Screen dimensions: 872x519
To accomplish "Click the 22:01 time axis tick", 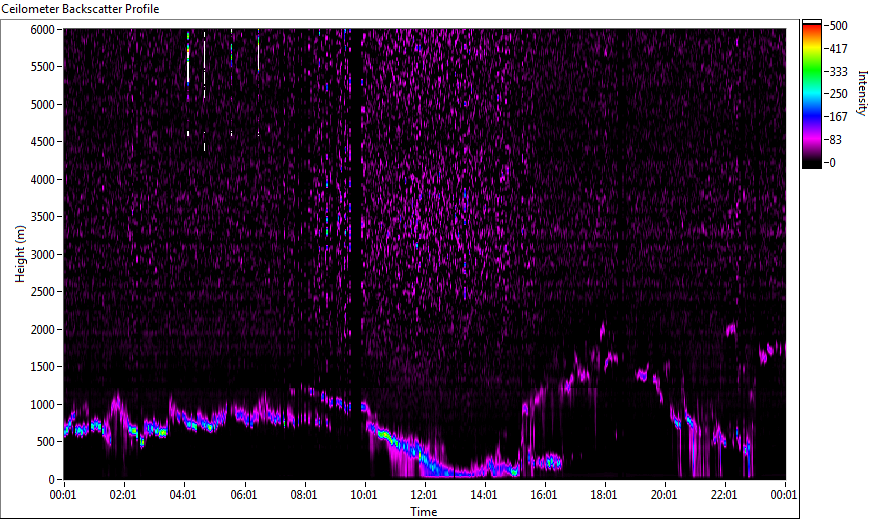I will click(x=724, y=495).
